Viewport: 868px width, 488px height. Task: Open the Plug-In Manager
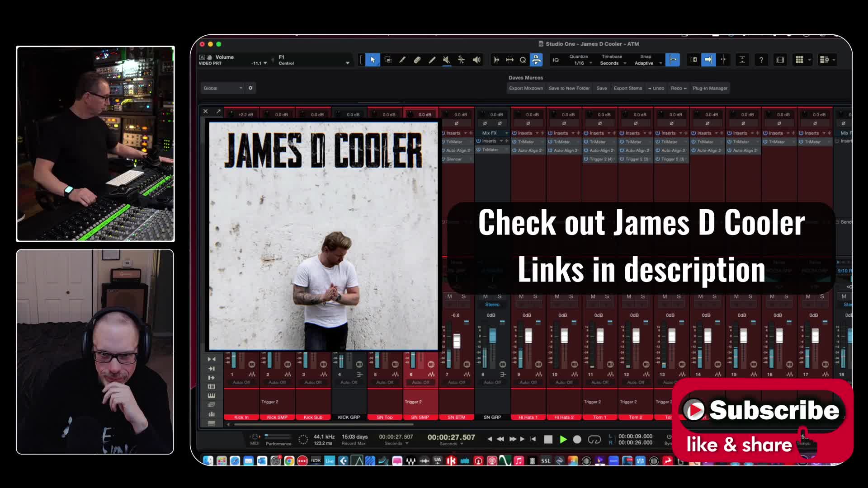(x=710, y=89)
